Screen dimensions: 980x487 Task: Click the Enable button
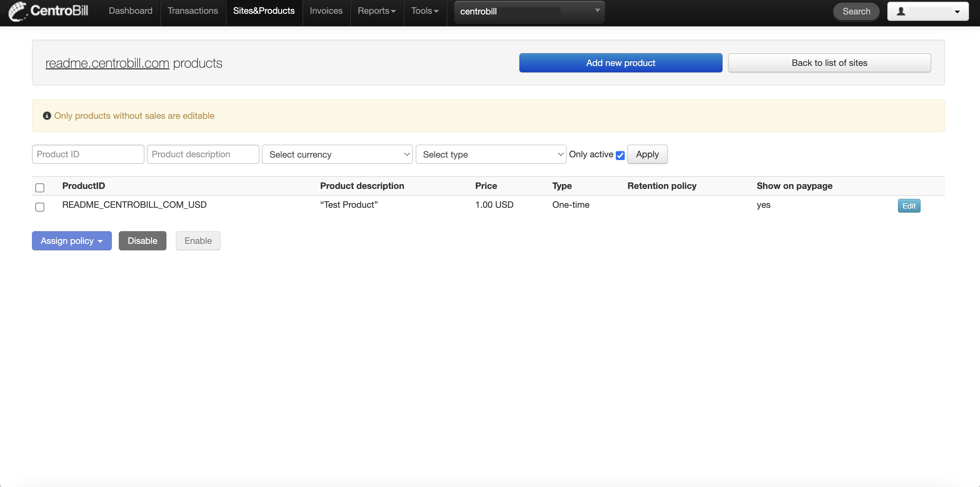[x=198, y=241]
